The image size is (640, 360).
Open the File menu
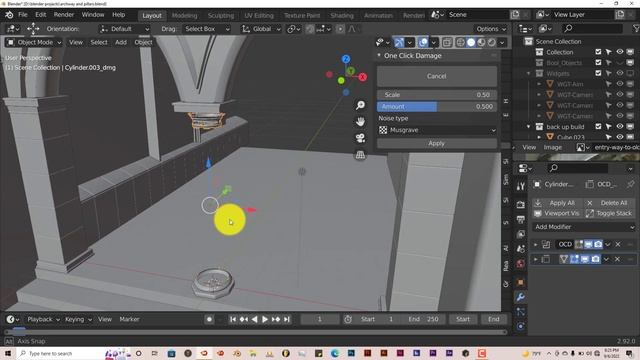[23, 15]
